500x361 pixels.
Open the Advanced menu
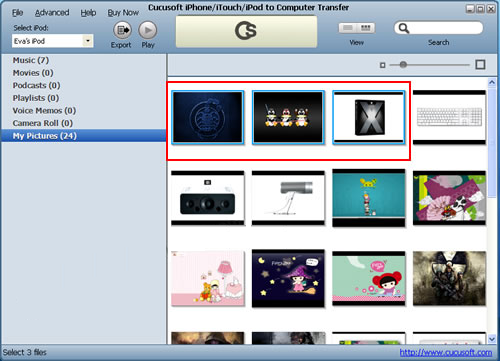[52, 13]
